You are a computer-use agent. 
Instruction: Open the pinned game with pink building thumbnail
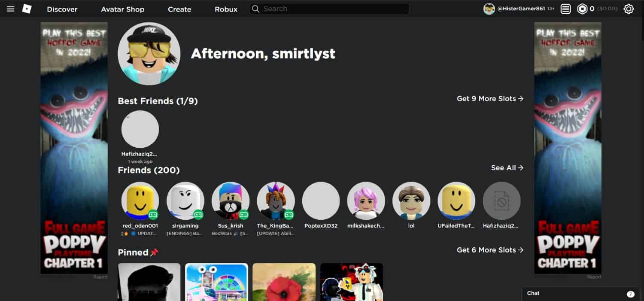(x=216, y=282)
